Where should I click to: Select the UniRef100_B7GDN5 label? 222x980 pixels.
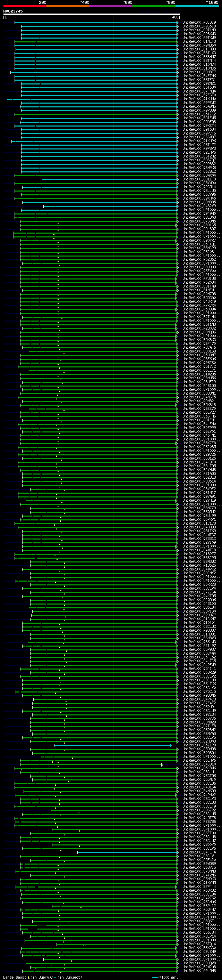(199, 221)
